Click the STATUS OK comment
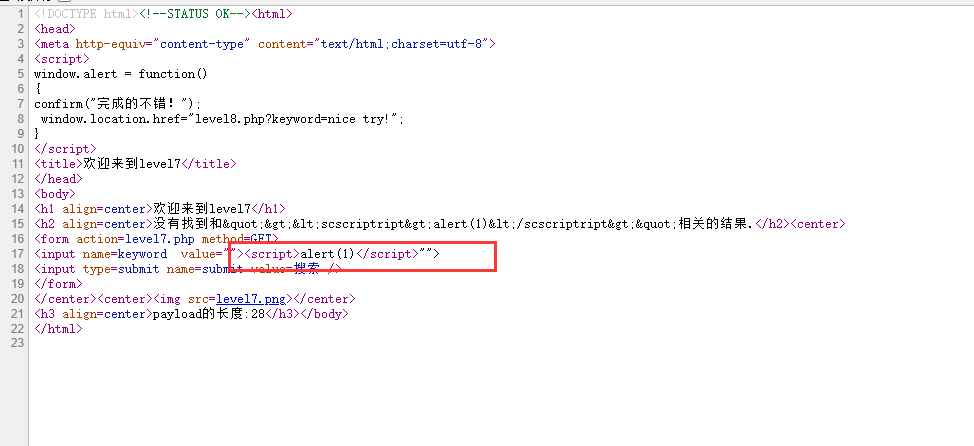 click(196, 14)
